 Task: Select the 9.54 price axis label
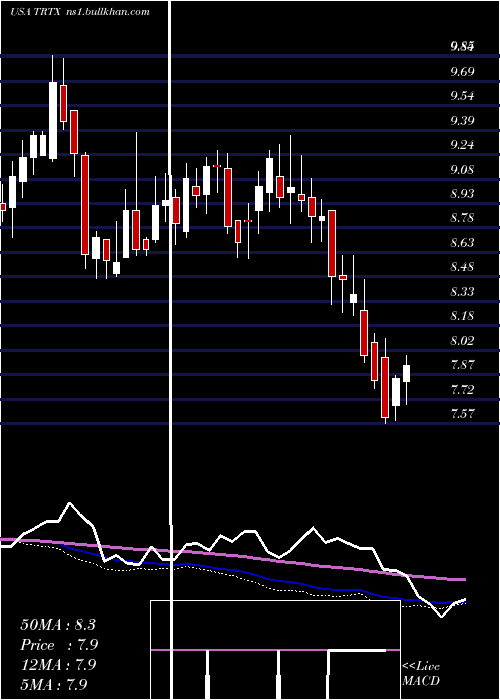click(463, 96)
